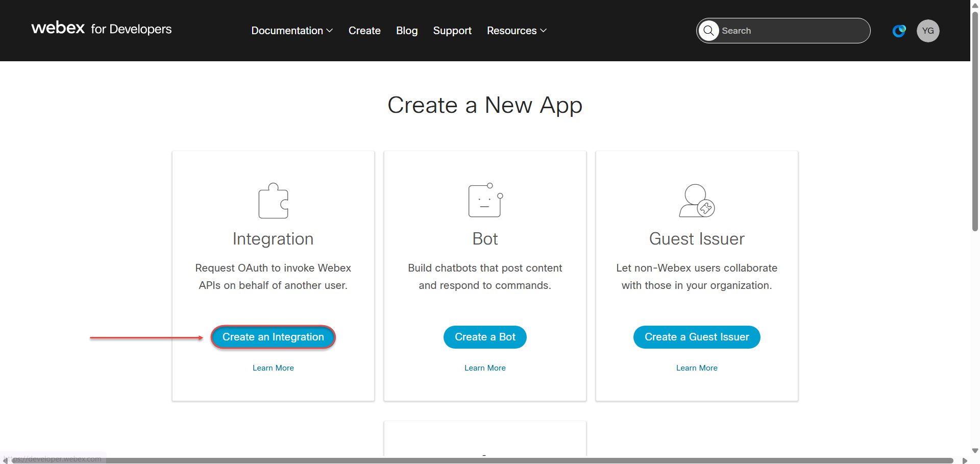Screen dimensions: 980x464
Task: Expand the Documentation dropdown menu
Action: [292, 31]
